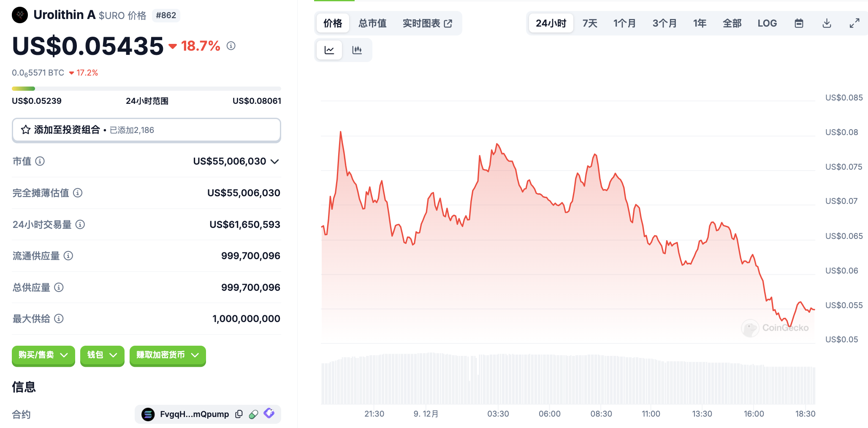The width and height of the screenshot is (868, 428).
Task: Click the 18:30 x-axis time label
Action: pos(805,414)
